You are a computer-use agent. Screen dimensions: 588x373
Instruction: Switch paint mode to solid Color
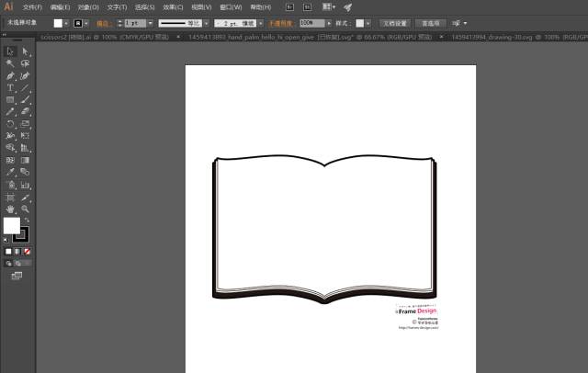pos(8,251)
